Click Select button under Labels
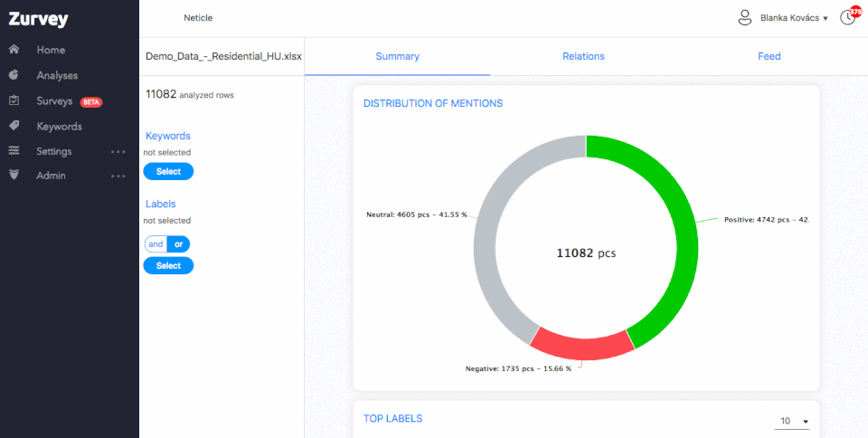The width and height of the screenshot is (868, 438). click(x=168, y=266)
